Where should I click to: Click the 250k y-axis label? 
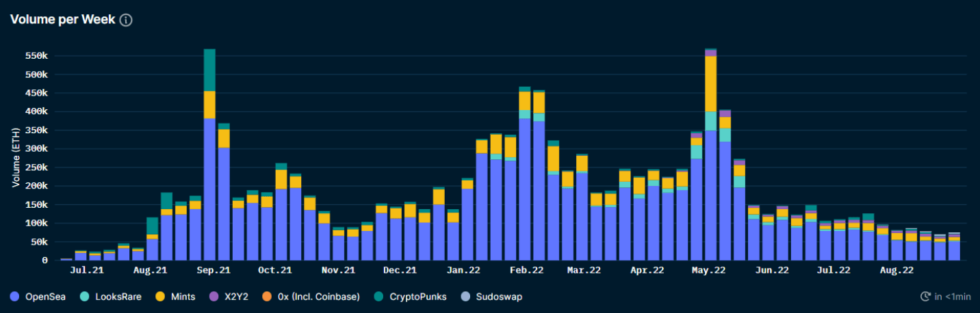point(36,167)
